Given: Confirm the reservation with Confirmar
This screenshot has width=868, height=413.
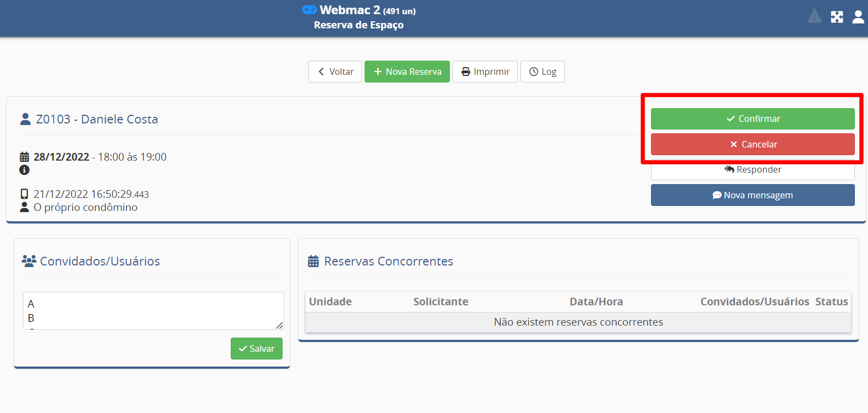Looking at the screenshot, I should (x=752, y=119).
